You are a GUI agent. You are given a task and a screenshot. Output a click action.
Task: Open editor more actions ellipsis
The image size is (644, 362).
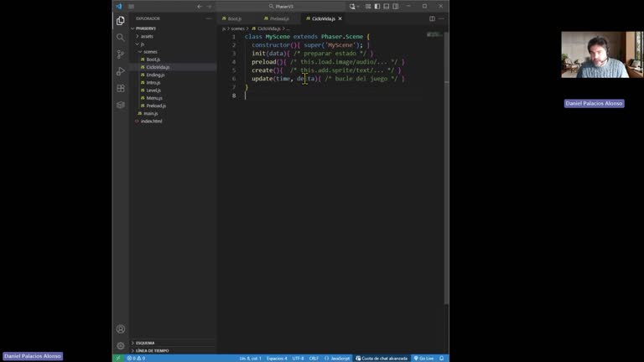click(x=441, y=18)
